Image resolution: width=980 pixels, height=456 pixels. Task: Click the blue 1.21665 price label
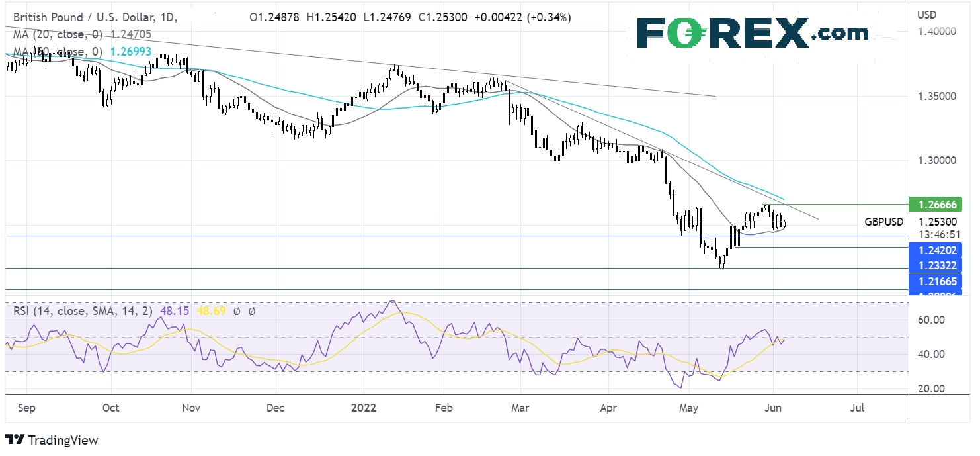coord(938,282)
